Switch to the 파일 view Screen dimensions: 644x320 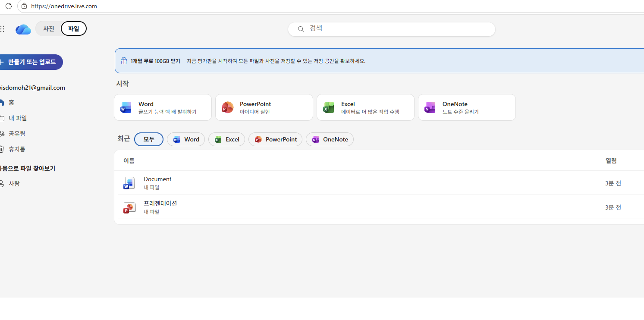pos(74,29)
